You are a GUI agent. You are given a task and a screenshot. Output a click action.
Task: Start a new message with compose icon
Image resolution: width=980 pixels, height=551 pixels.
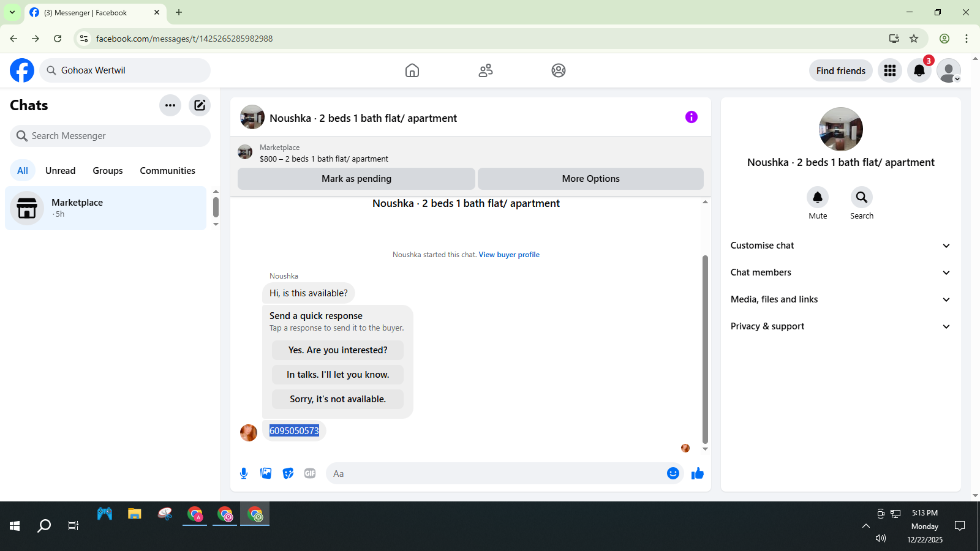tap(200, 105)
